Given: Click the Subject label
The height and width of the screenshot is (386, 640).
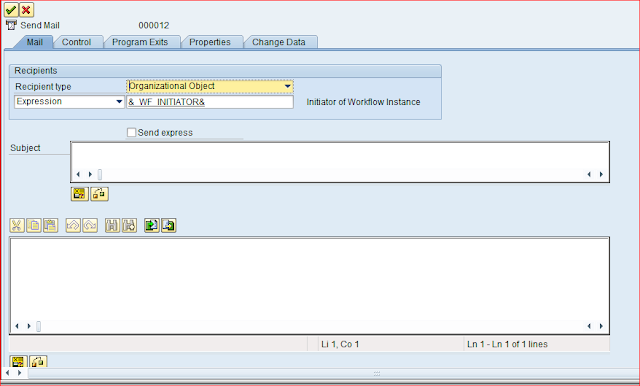Looking at the screenshot, I should (x=25, y=148).
